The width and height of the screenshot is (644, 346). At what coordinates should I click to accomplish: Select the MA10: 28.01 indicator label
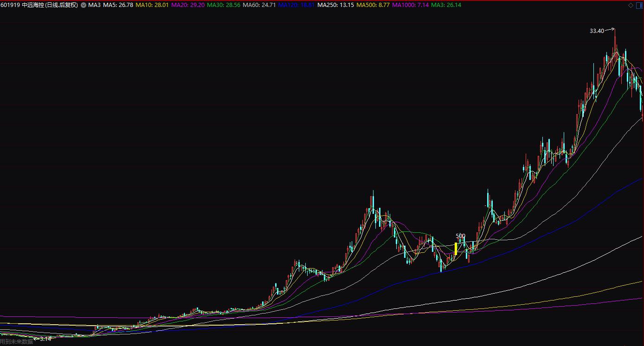point(152,5)
